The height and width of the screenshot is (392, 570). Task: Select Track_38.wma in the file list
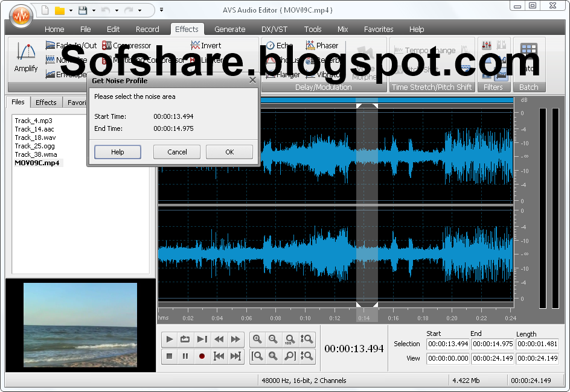pyautogui.click(x=36, y=154)
